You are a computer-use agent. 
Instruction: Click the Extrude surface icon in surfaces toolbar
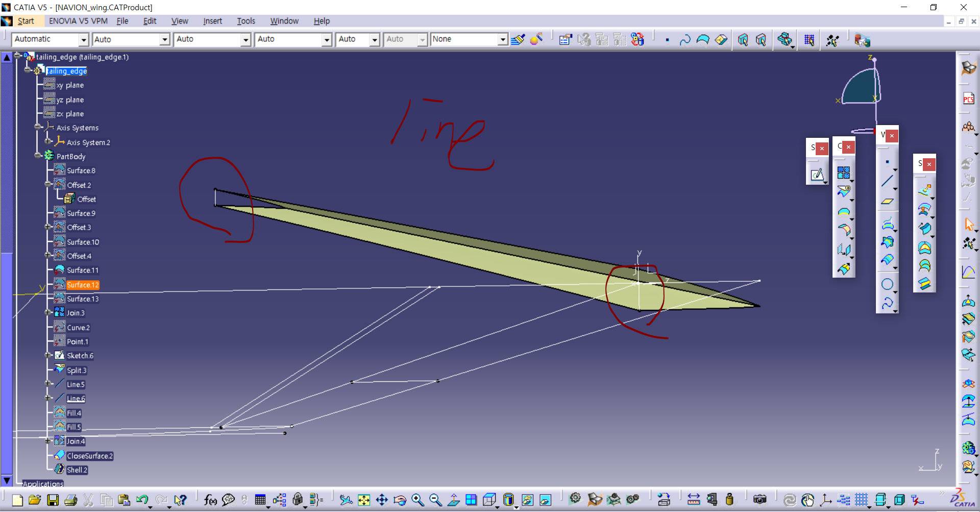click(924, 190)
